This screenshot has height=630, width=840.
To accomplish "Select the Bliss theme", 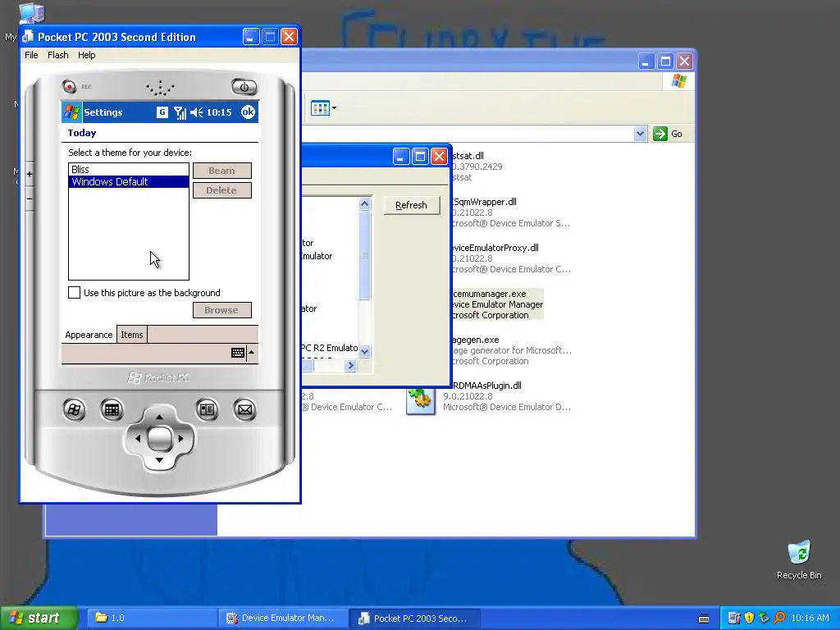I will 129,169.
